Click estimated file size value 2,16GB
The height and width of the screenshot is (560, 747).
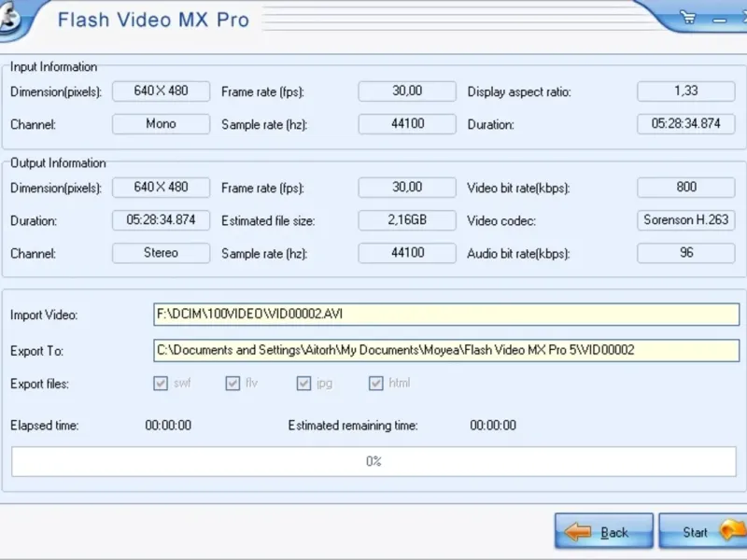tap(407, 220)
